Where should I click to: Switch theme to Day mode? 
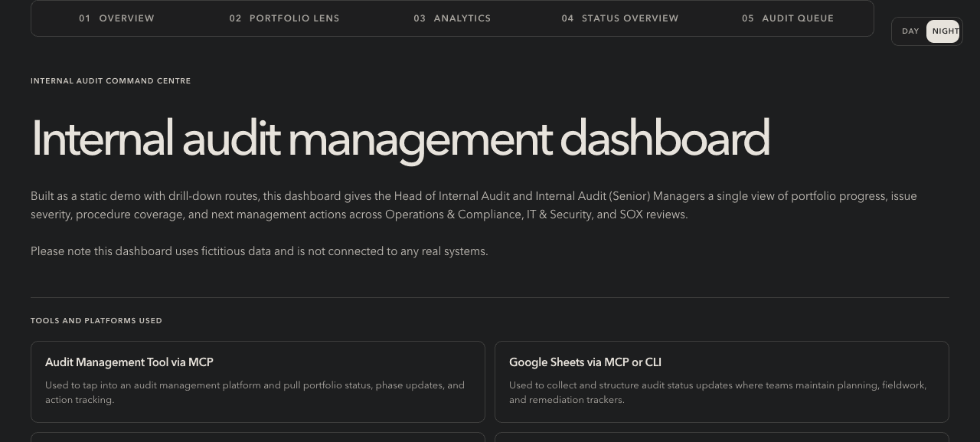click(x=910, y=31)
